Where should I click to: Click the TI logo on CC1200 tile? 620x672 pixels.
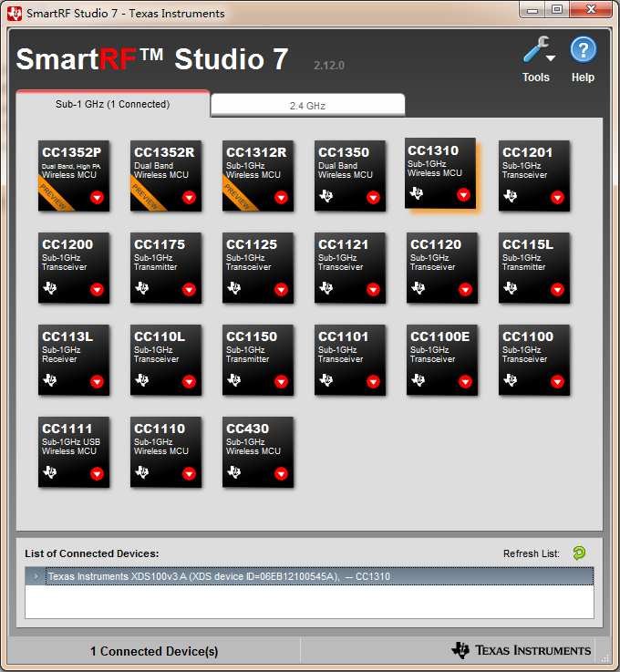click(50, 288)
